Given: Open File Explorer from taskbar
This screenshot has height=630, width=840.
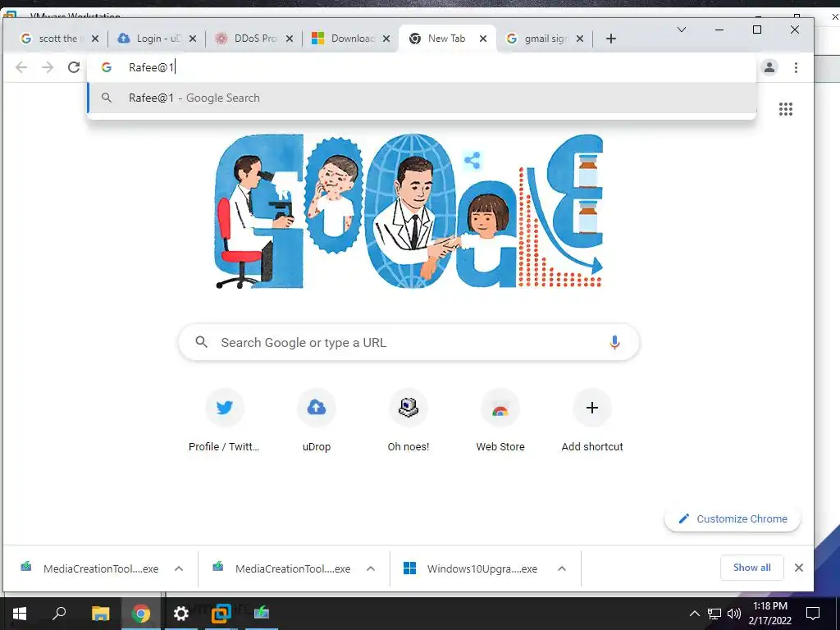Looking at the screenshot, I should tap(100, 614).
